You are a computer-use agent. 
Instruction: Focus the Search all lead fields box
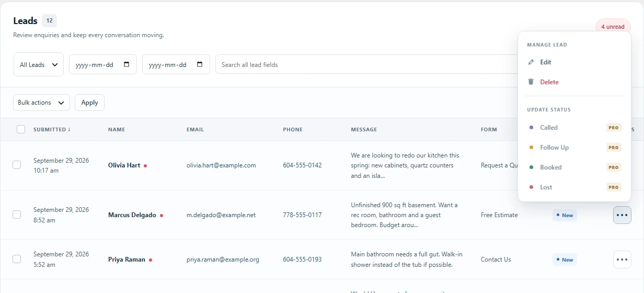[366, 64]
